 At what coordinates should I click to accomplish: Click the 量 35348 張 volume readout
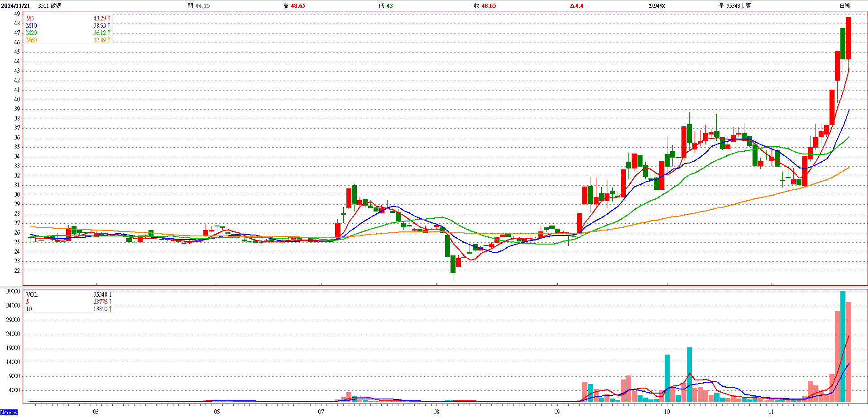tap(734, 6)
